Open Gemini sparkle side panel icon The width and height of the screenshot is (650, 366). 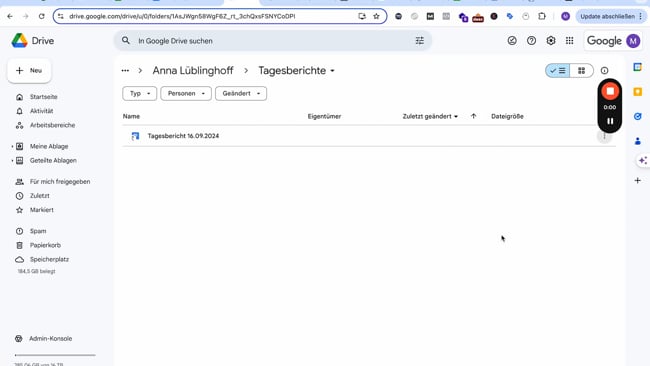click(643, 160)
